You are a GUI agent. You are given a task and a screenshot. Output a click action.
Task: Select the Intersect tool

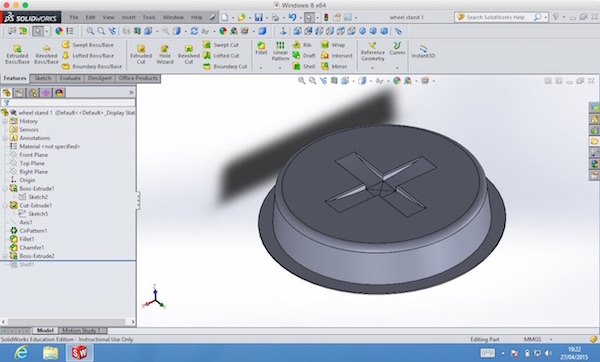(337, 55)
